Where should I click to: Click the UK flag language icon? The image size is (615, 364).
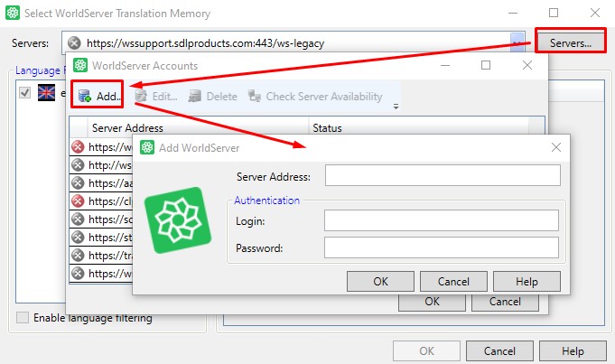coord(46,94)
